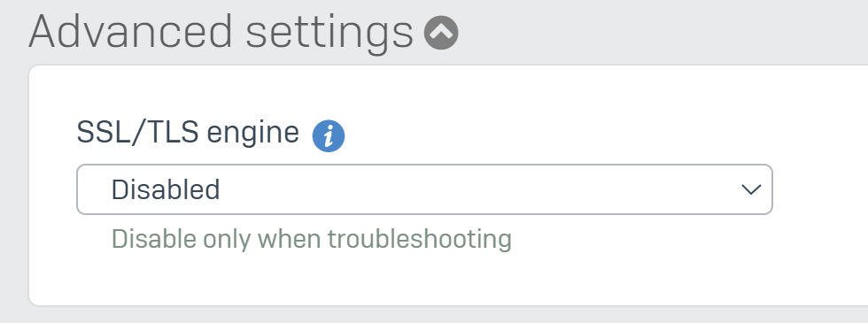Click the word 'Advanced' in the section title
868x323 pixels.
pos(130,31)
